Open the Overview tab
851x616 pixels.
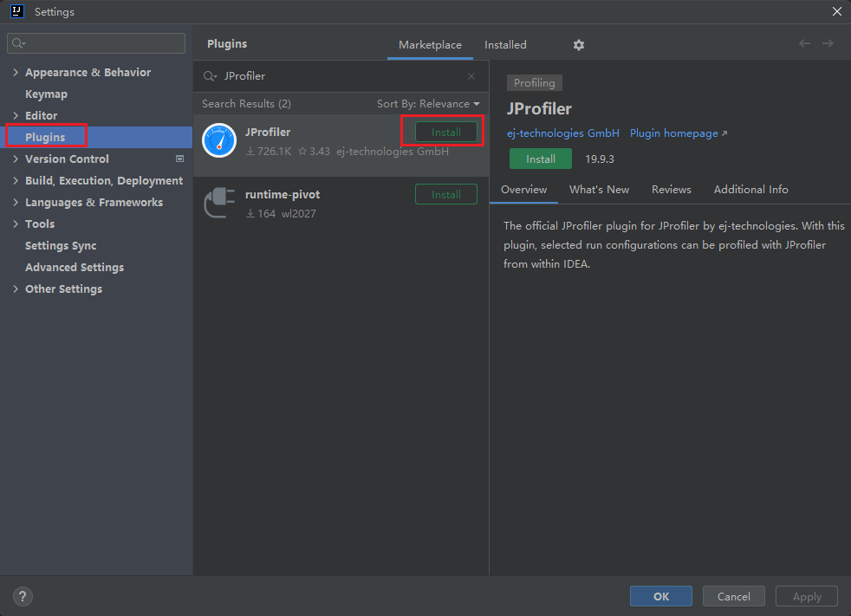click(x=523, y=190)
